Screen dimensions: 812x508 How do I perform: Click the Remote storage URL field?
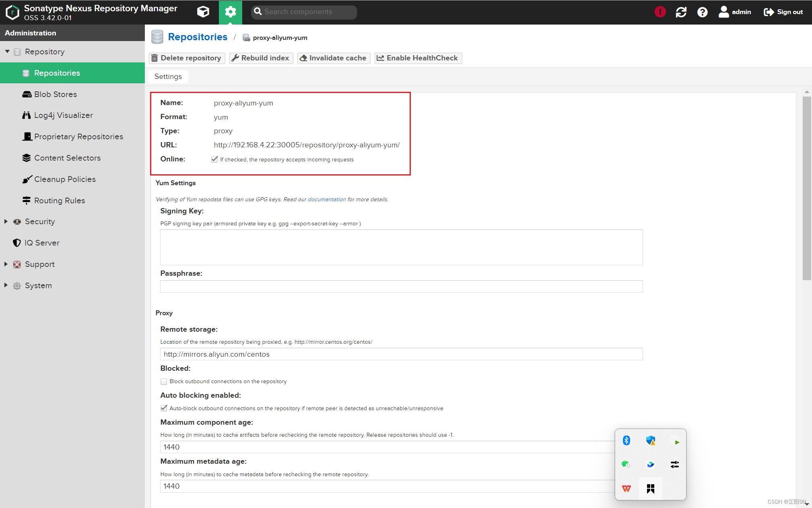click(401, 354)
